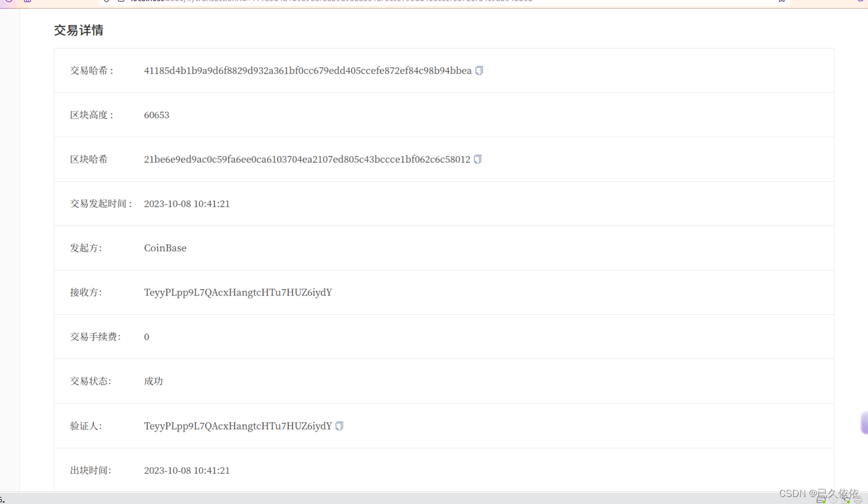The width and height of the screenshot is (868, 504).
Task: Copy the validator address
Action: click(340, 426)
